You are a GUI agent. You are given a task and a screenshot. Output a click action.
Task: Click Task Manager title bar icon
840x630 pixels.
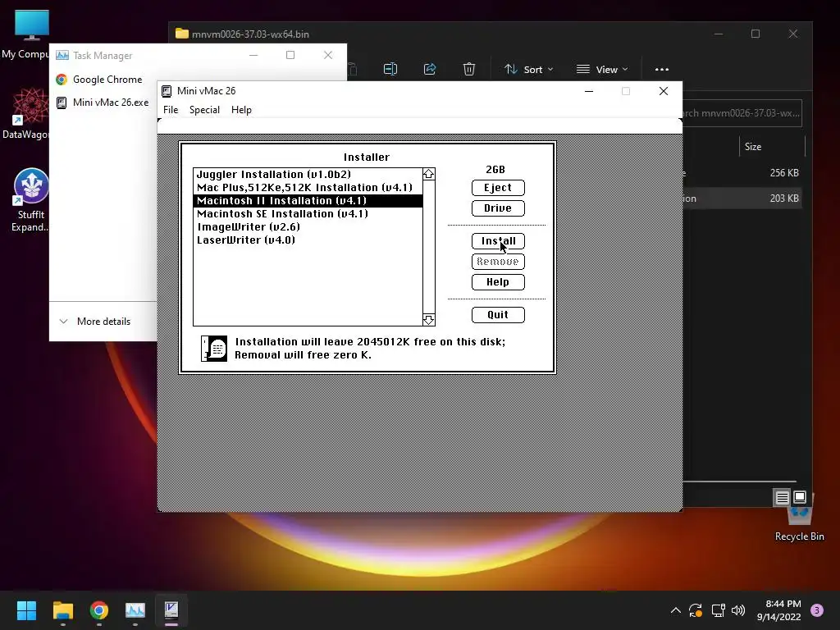[62, 55]
